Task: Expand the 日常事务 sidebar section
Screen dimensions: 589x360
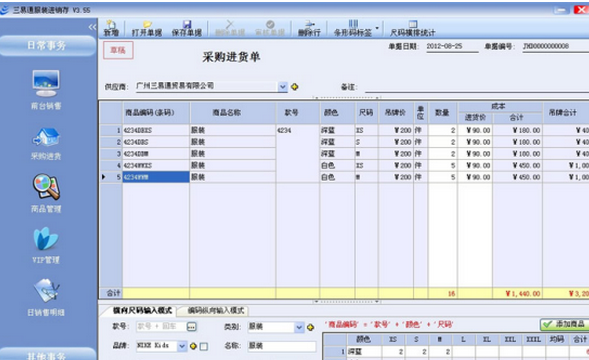Action: point(47,45)
